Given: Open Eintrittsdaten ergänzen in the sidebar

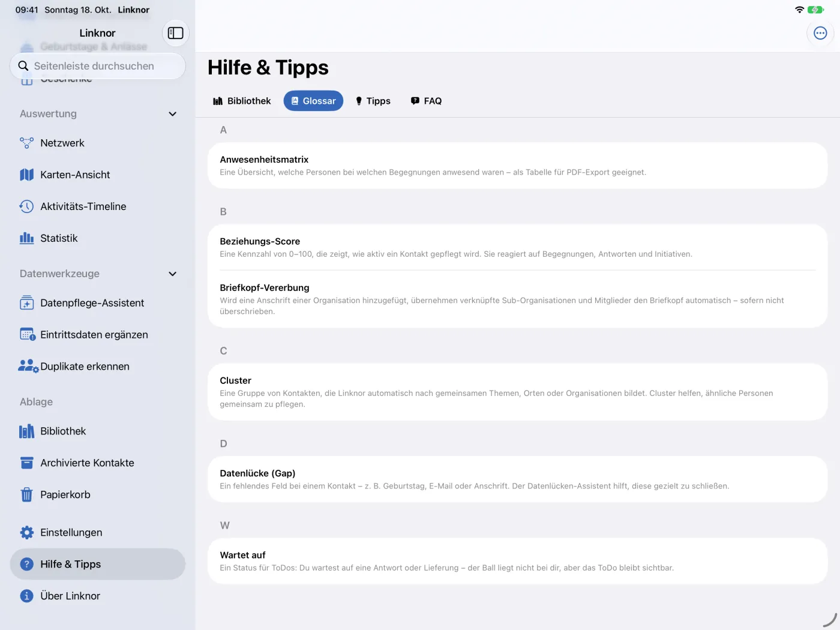Looking at the screenshot, I should (x=98, y=335).
